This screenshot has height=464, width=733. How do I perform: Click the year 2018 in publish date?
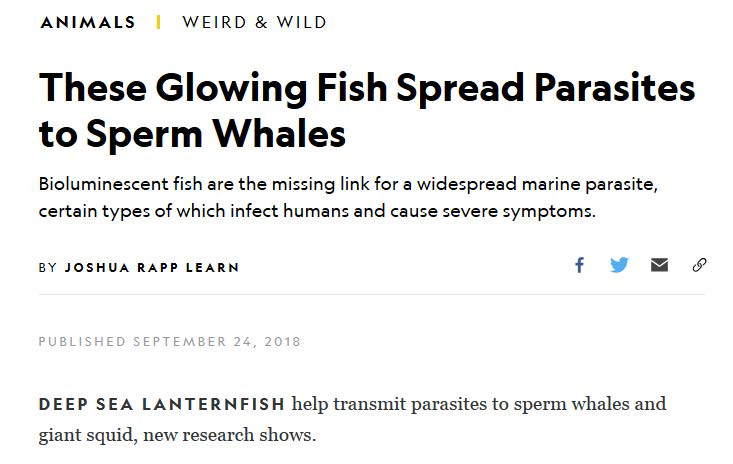pos(282,342)
